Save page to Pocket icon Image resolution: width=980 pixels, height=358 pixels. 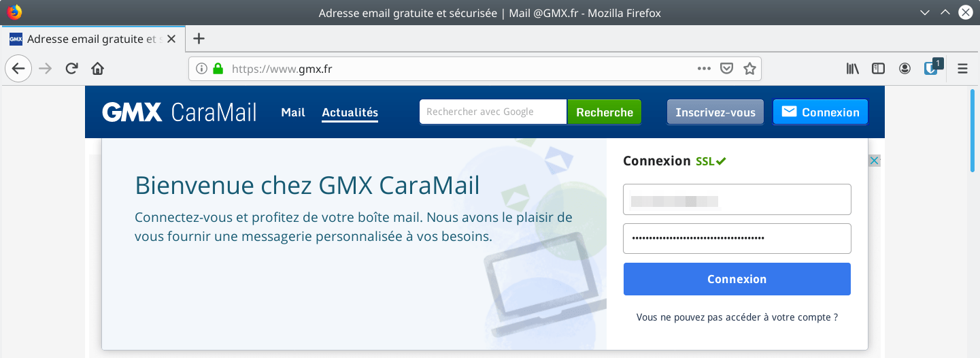click(726, 68)
